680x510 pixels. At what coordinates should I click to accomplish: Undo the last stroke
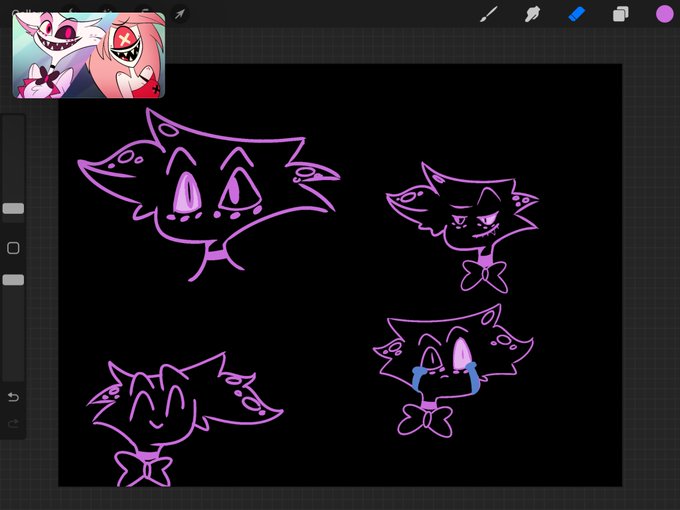[x=13, y=397]
